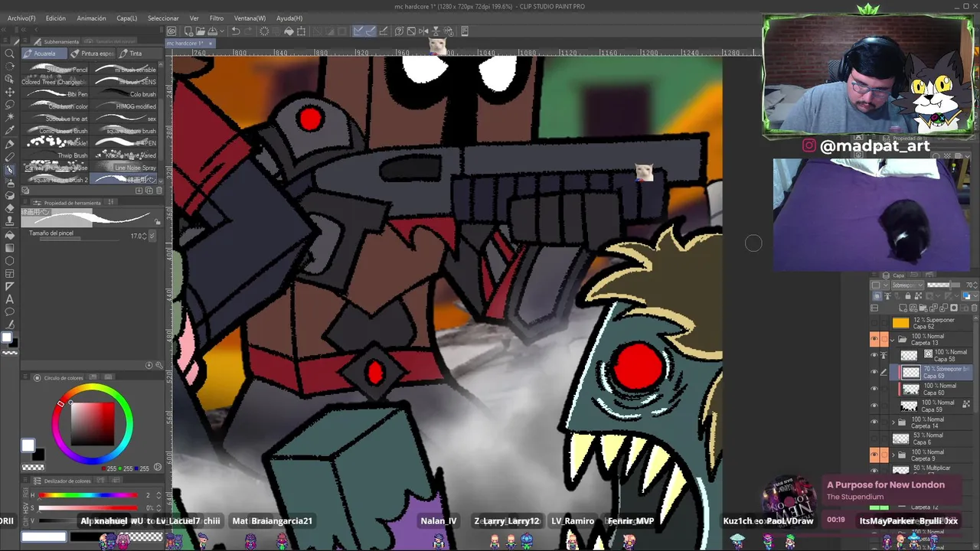Open Clip Studio launcher icon
Image resolution: width=980 pixels, height=551 pixels.
coord(171,31)
